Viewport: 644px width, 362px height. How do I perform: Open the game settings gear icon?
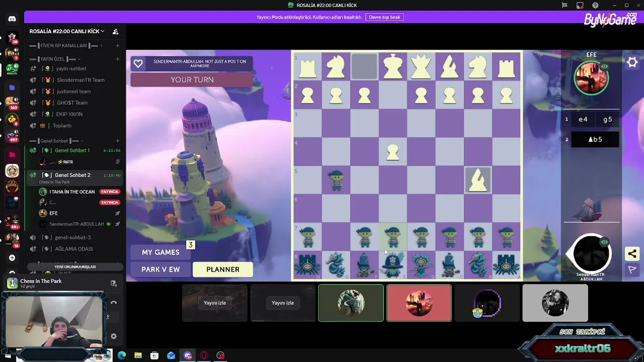pos(632,62)
